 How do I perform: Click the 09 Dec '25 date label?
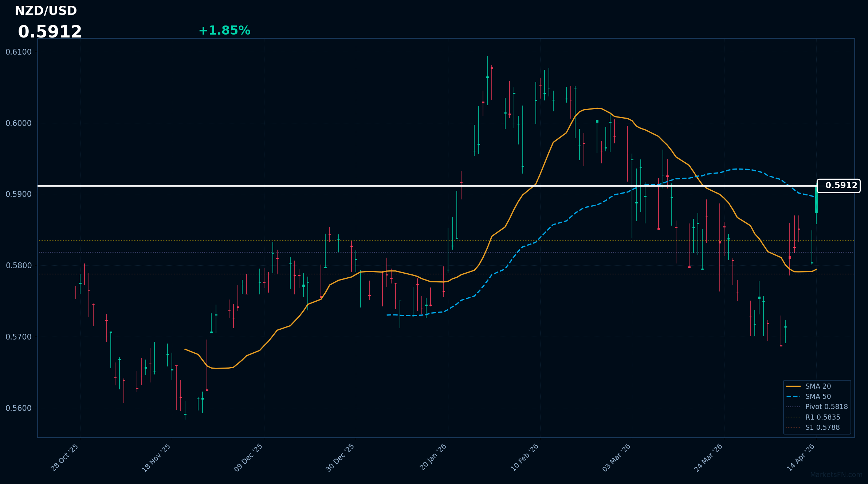248,458
